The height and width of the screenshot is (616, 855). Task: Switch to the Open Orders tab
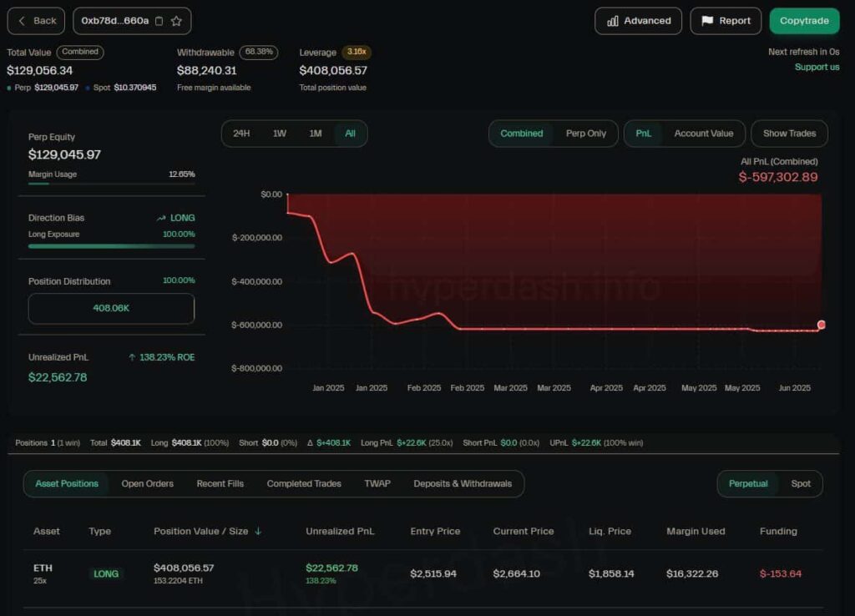[x=149, y=483]
